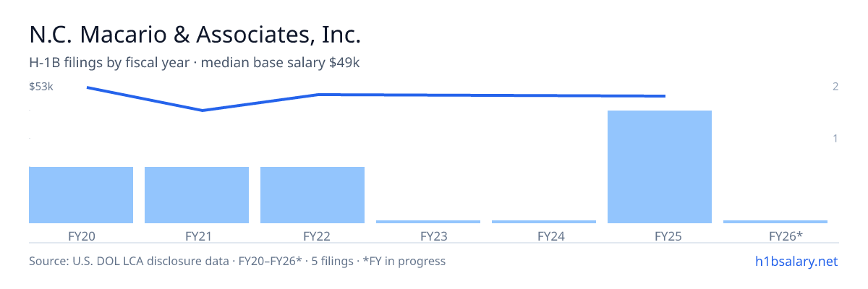Click the FY21 filings bar
Image resolution: width=868 pixels, height=289 pixels.
(197, 195)
